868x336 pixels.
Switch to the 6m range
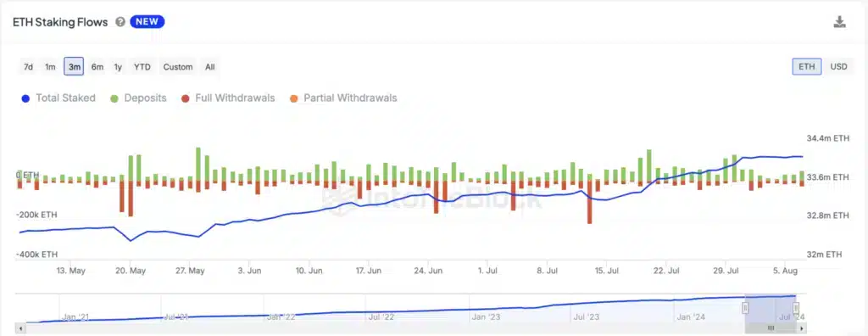pos(97,67)
